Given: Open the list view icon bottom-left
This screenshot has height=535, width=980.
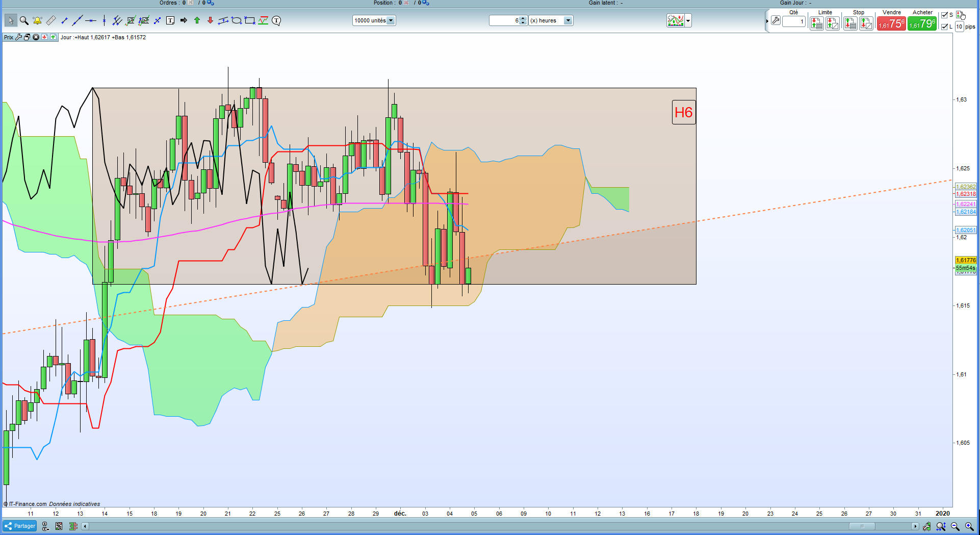Looking at the screenshot, I should [x=59, y=526].
